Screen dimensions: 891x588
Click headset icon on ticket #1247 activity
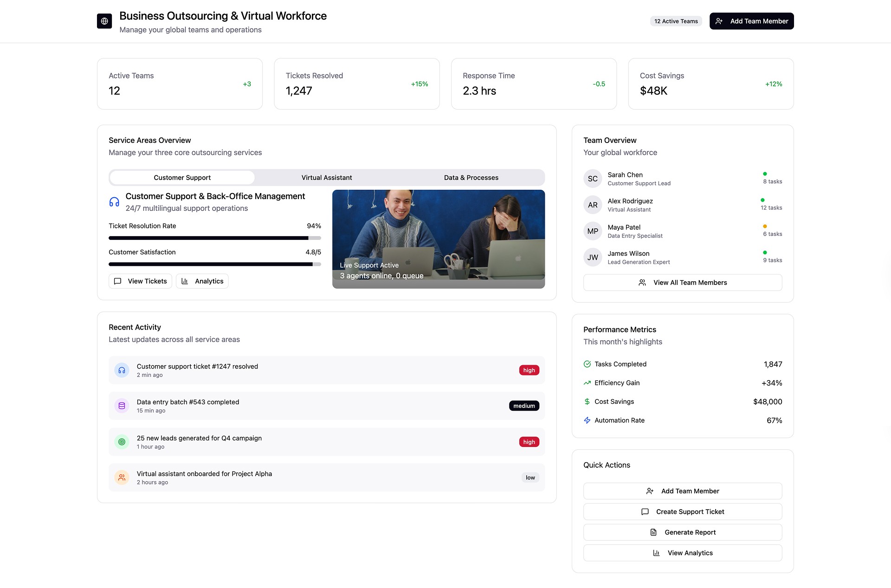click(122, 370)
